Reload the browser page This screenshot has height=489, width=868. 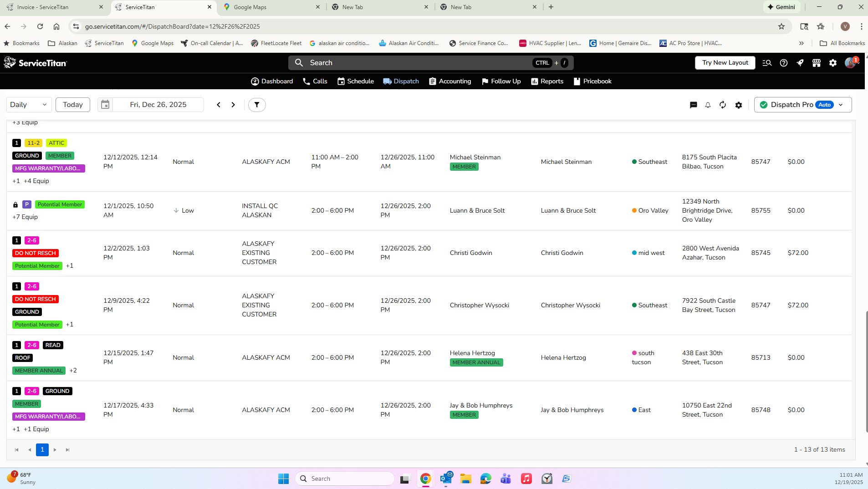coord(40,26)
